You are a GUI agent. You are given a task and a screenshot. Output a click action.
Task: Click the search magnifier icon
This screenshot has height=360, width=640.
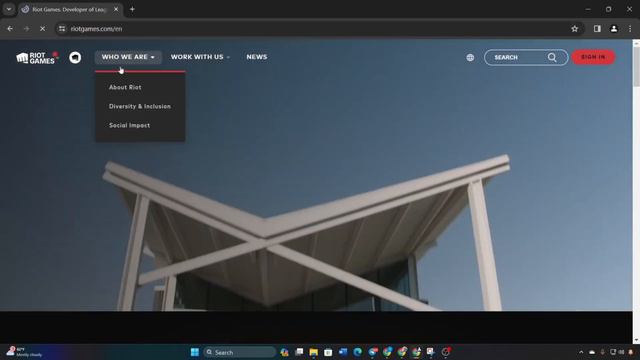click(552, 58)
